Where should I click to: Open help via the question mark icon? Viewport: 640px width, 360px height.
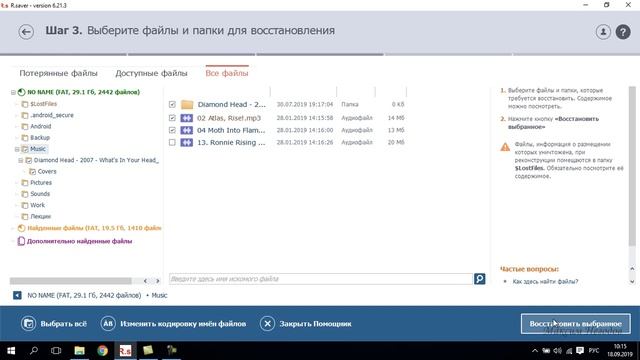pyautogui.click(x=623, y=32)
